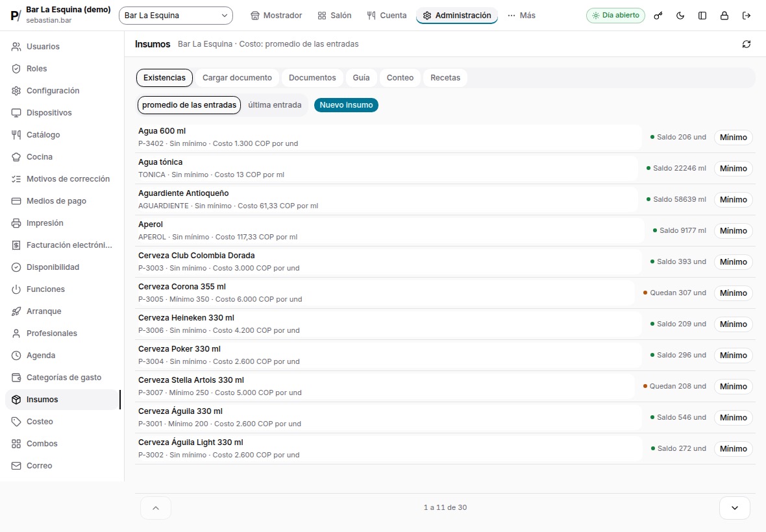This screenshot has width=766, height=532.
Task: Open Facturación electrónica in sidebar
Action: 62,245
